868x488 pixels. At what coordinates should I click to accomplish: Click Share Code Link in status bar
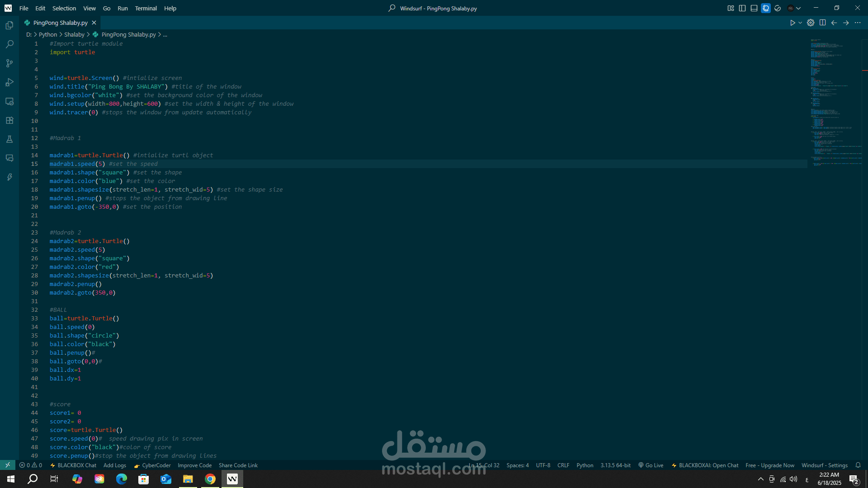coord(238,465)
